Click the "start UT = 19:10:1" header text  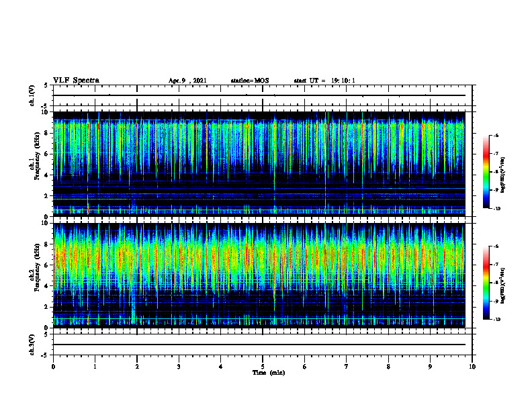(x=324, y=81)
